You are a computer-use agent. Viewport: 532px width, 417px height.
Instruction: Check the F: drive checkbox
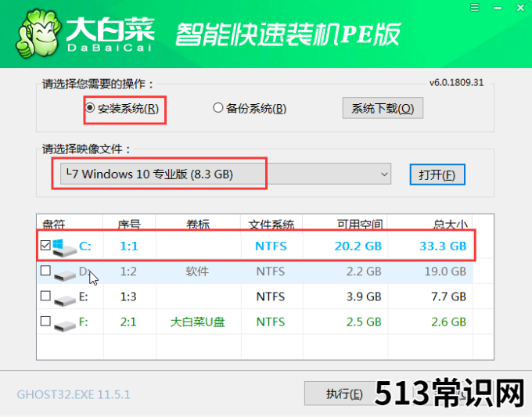pos(45,321)
